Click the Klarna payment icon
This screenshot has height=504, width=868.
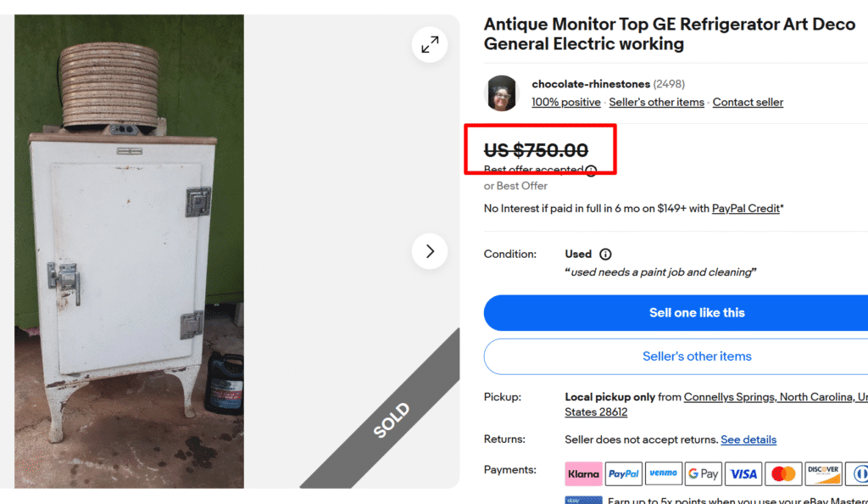coord(583,473)
